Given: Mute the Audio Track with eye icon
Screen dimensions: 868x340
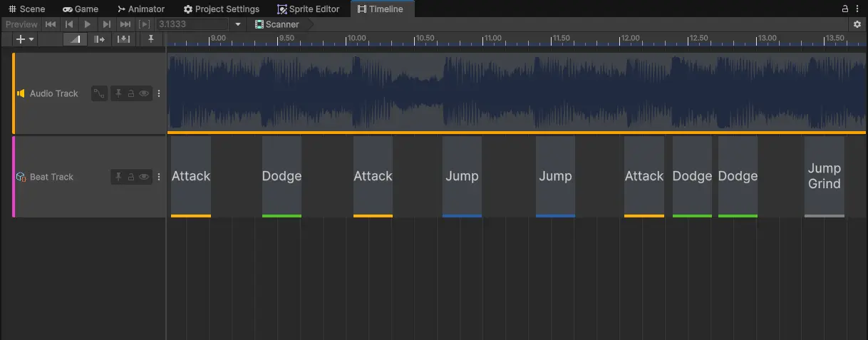Looking at the screenshot, I should 144,93.
